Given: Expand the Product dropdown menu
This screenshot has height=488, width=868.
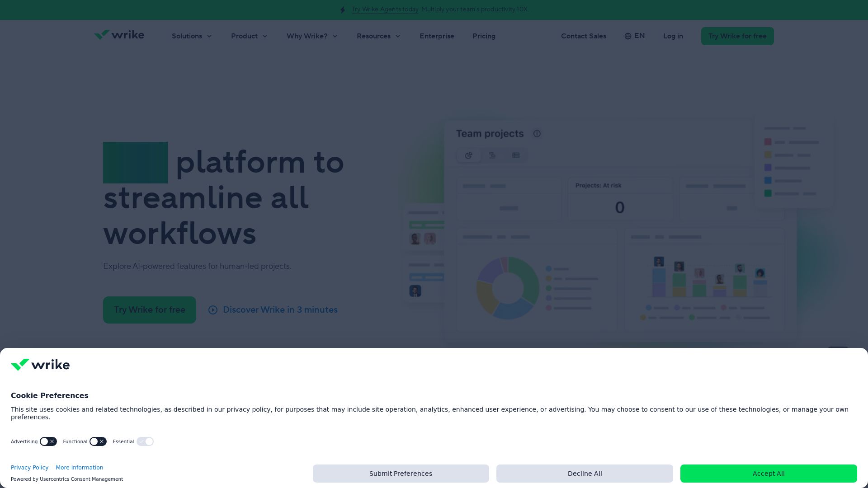Looking at the screenshot, I should pos(249,36).
